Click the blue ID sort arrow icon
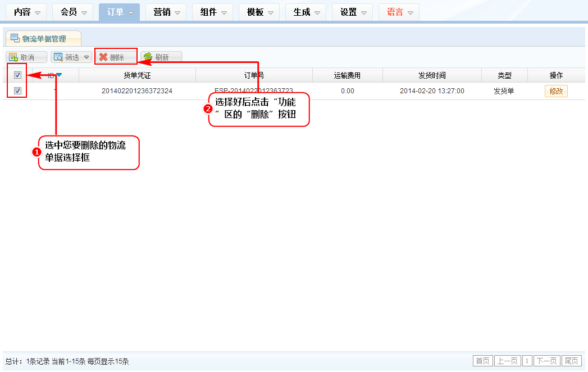 point(58,75)
